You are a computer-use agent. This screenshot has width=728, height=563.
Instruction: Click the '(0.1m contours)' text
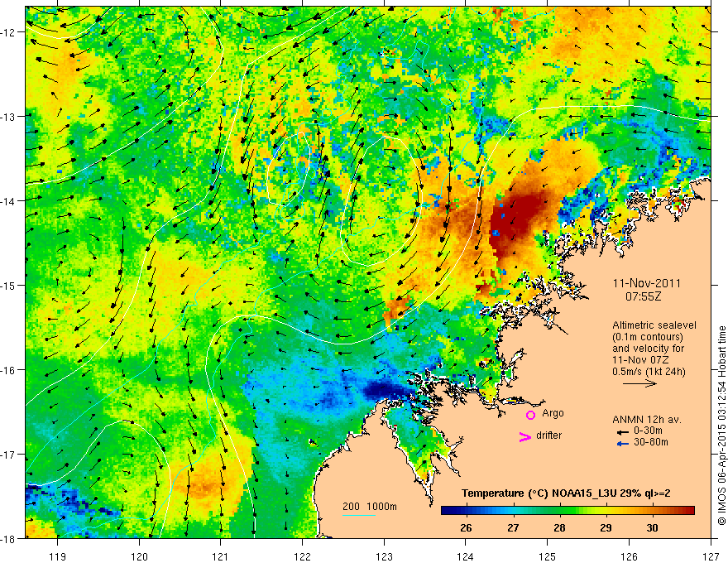648,337
